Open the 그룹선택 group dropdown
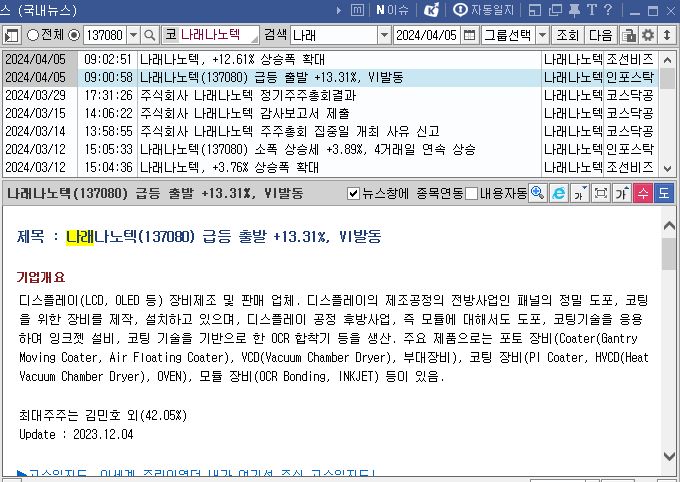Viewport: 680px width, 482px height. (x=515, y=35)
